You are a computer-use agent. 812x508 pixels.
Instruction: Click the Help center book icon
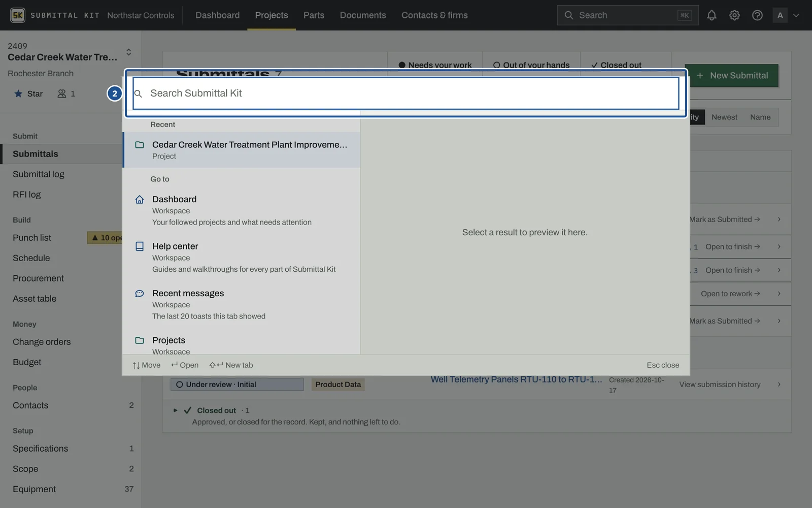point(140,246)
